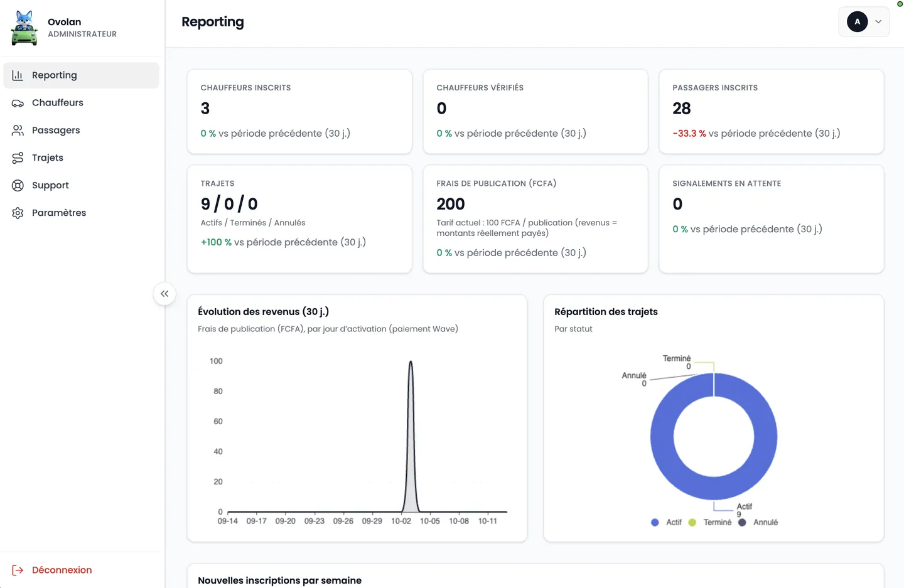This screenshot has width=904, height=588.
Task: Click the "Actifs / Terminés / Annulés" caption
Action: tap(253, 223)
